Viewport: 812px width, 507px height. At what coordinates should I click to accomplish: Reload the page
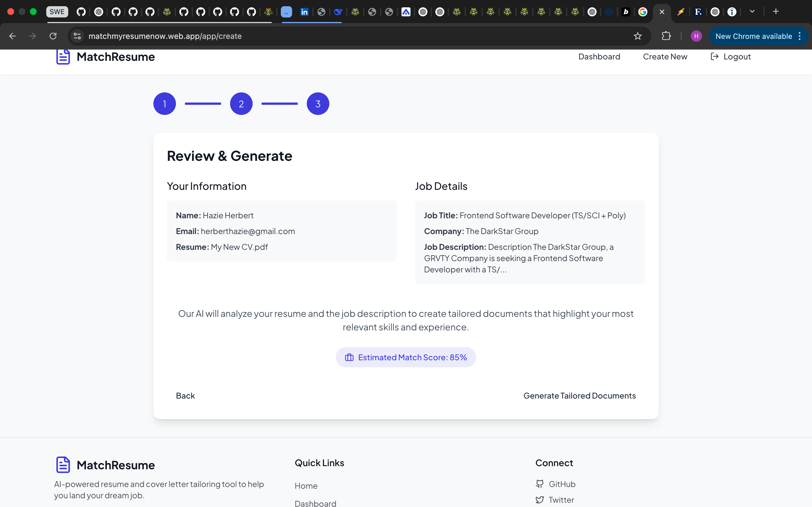click(x=53, y=36)
